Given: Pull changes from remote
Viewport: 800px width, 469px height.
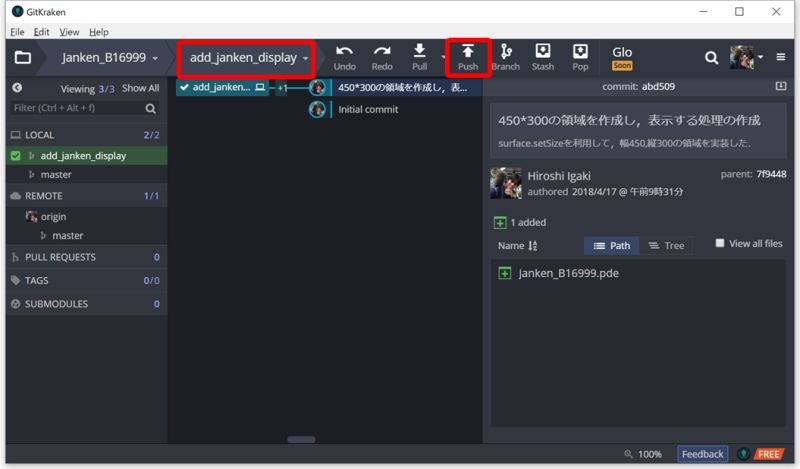Looking at the screenshot, I should (419, 58).
